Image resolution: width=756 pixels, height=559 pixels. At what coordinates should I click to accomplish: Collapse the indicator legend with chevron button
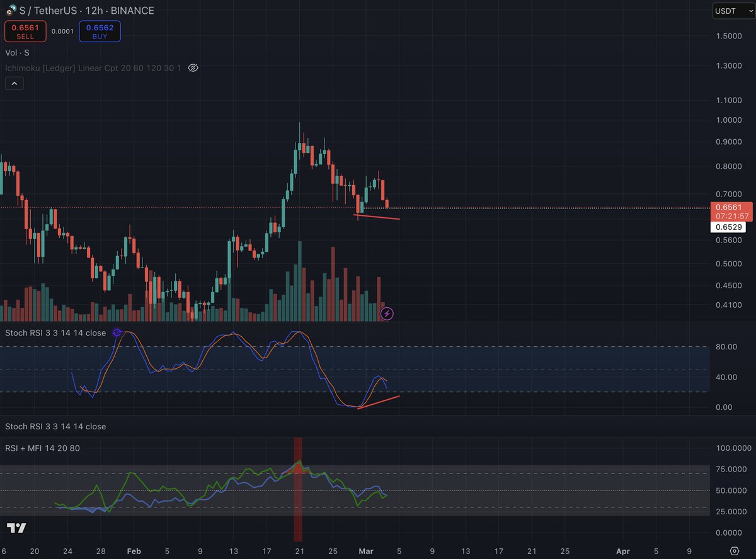coord(14,83)
